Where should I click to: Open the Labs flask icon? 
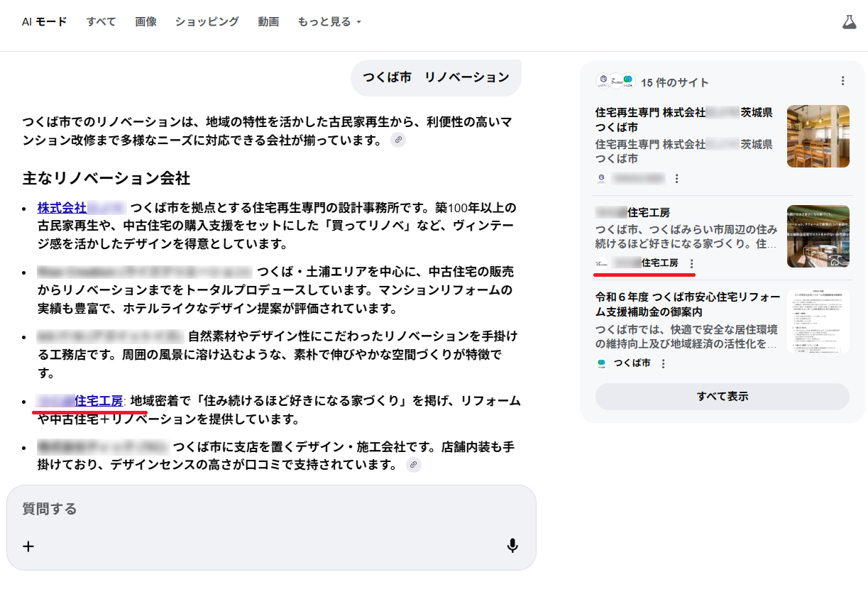coord(850,22)
